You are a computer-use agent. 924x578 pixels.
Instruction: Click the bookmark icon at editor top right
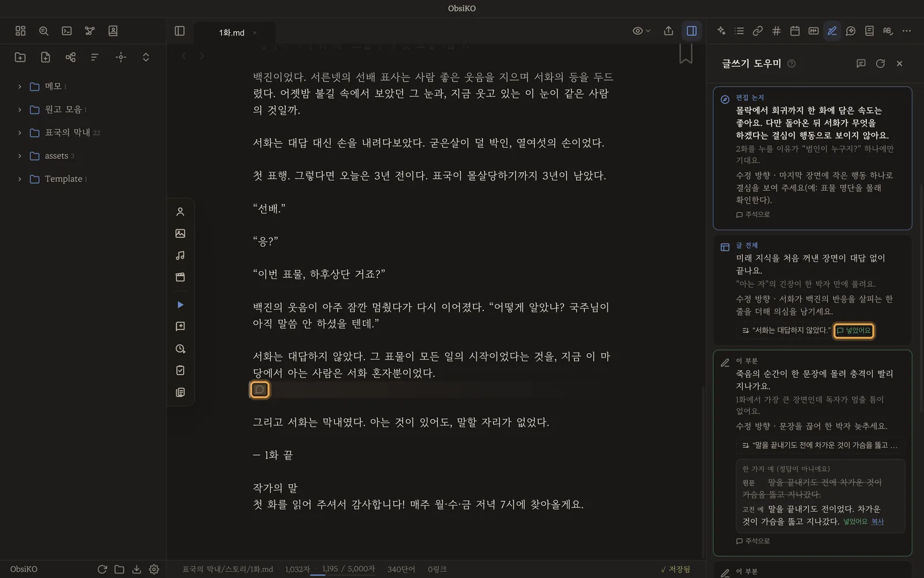coord(685,53)
